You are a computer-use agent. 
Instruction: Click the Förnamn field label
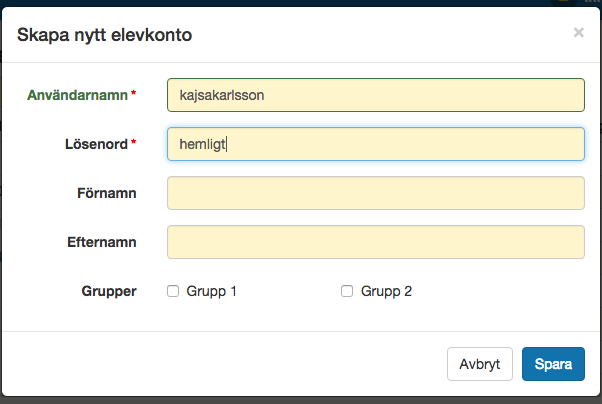click(x=106, y=193)
